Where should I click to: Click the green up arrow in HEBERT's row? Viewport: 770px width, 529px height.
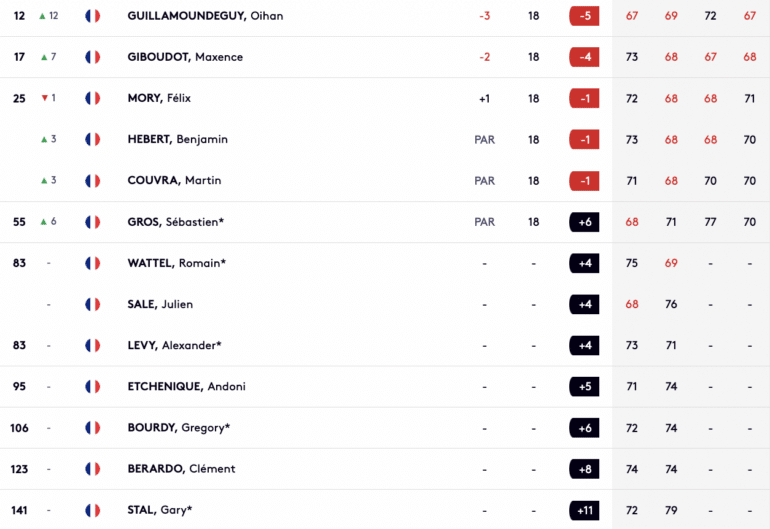[44, 139]
